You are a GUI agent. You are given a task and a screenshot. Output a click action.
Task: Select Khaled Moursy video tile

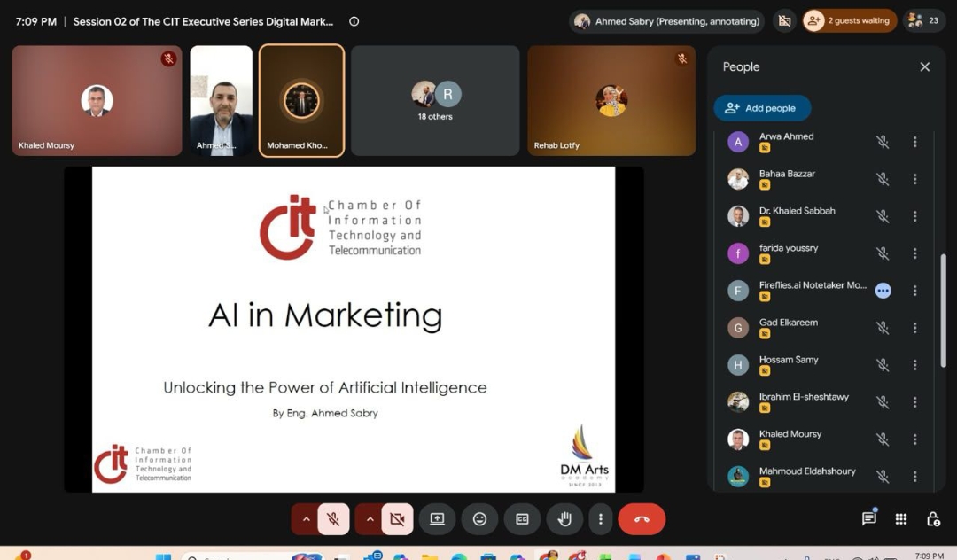point(97,101)
